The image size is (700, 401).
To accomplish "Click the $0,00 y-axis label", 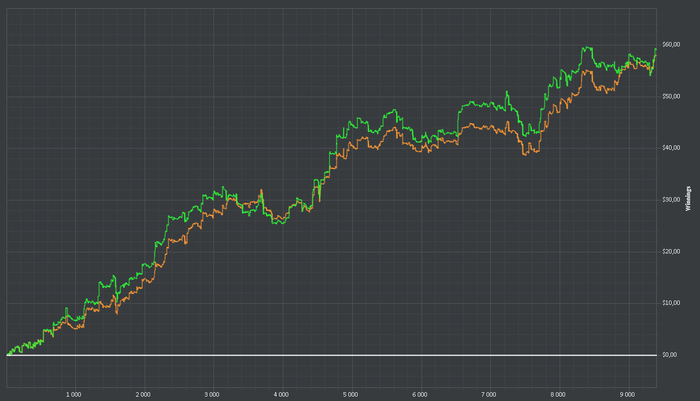I will 670,354.
